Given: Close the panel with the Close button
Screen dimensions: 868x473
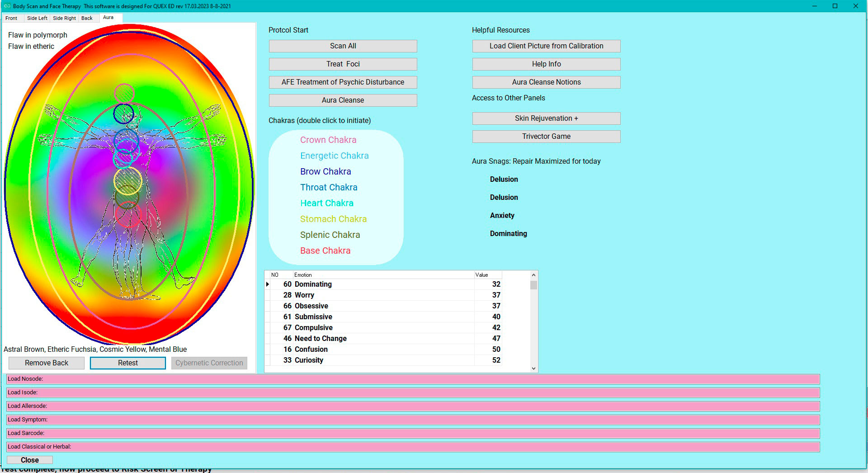Looking at the screenshot, I should (30, 460).
